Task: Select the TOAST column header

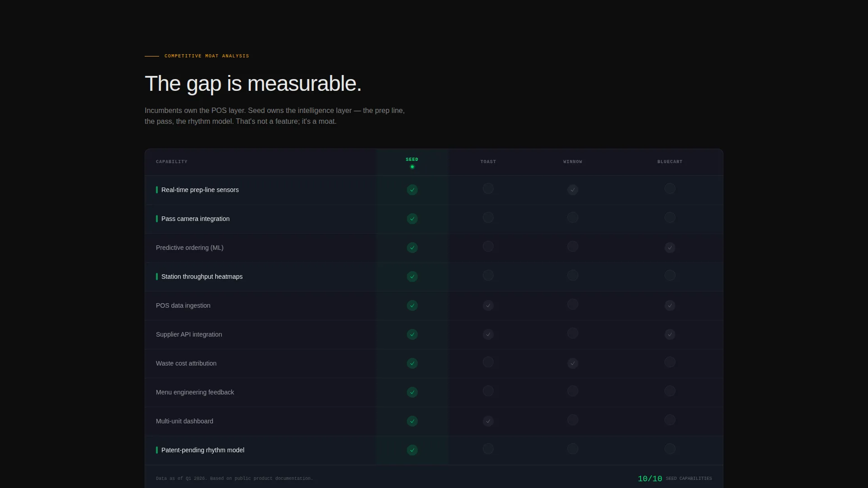Action: click(x=488, y=162)
